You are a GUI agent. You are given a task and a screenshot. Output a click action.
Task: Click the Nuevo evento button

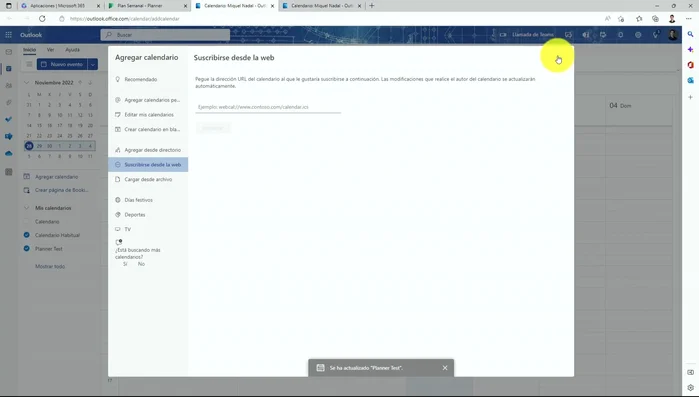(62, 65)
